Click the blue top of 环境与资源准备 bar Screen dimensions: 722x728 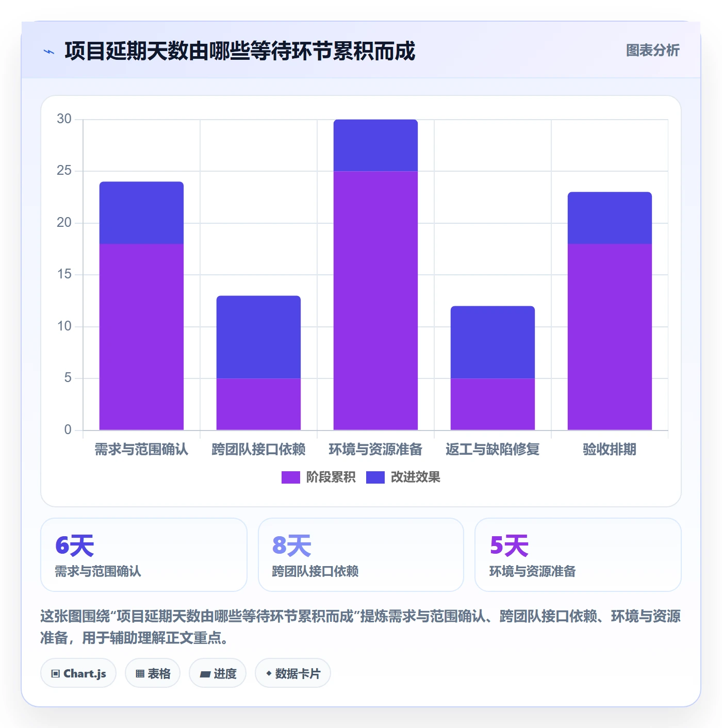(x=375, y=145)
